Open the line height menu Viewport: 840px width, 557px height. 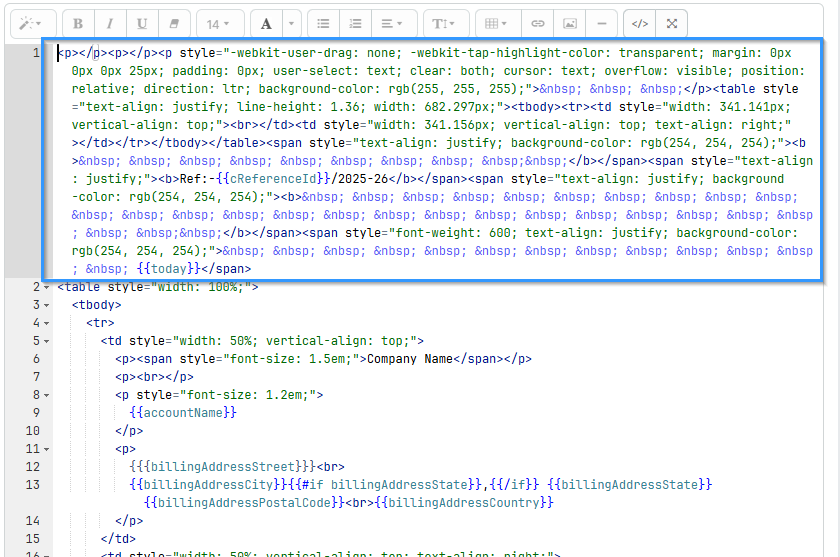click(442, 23)
